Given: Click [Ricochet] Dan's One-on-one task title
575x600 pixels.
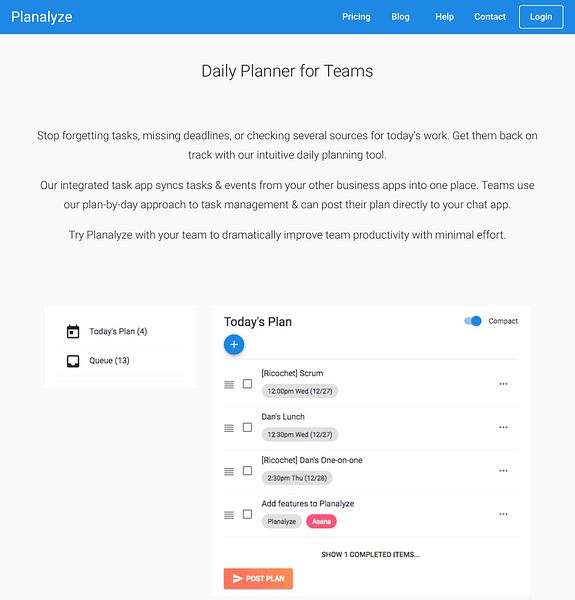Looking at the screenshot, I should [x=312, y=460].
